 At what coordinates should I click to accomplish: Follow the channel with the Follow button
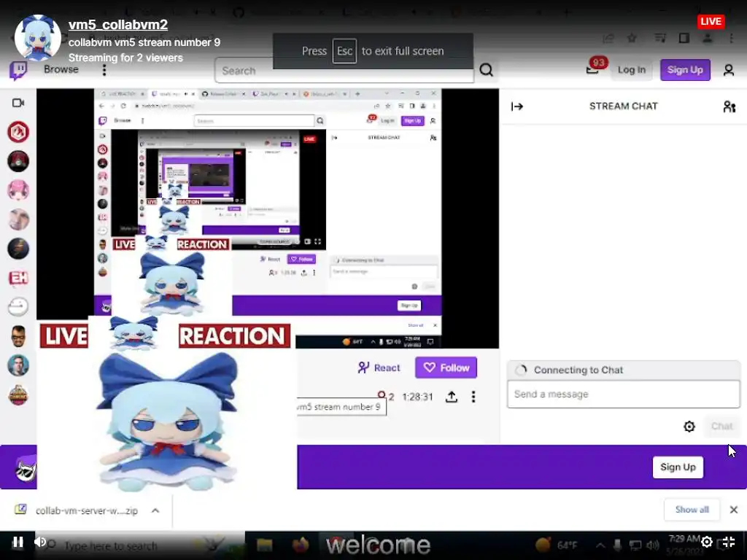(446, 367)
